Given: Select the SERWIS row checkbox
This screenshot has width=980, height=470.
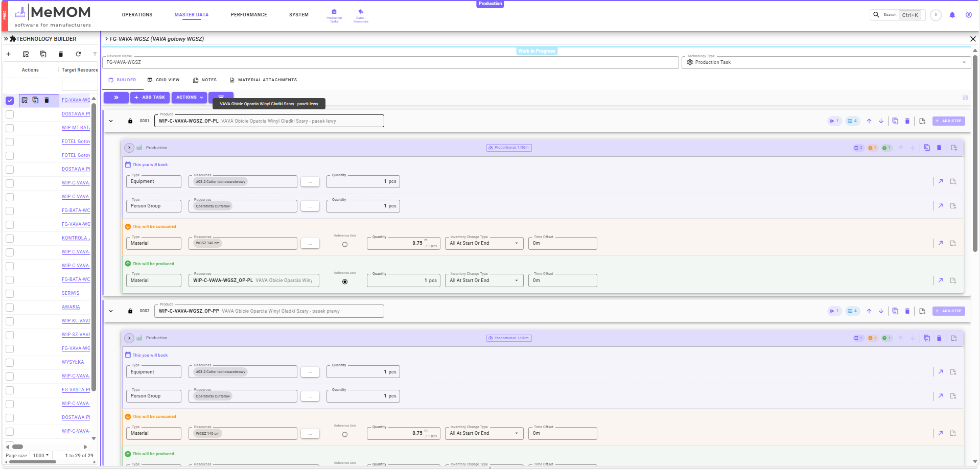Looking at the screenshot, I should click(x=10, y=294).
